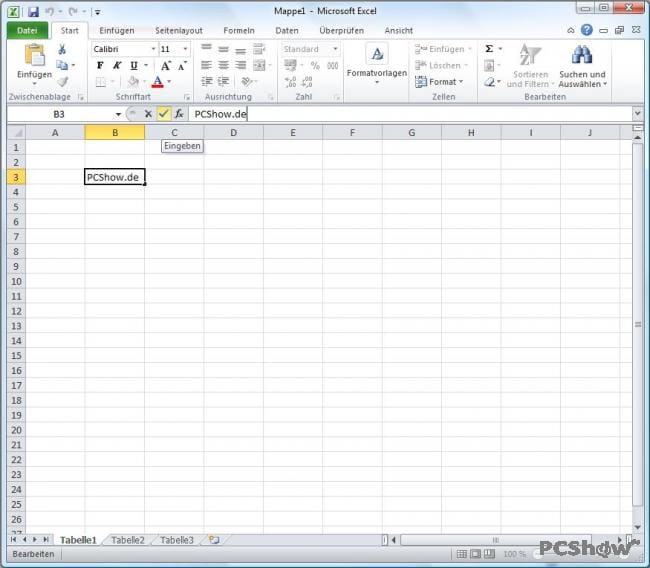Apply the percent style
The height and width of the screenshot is (568, 650).
pos(315,66)
